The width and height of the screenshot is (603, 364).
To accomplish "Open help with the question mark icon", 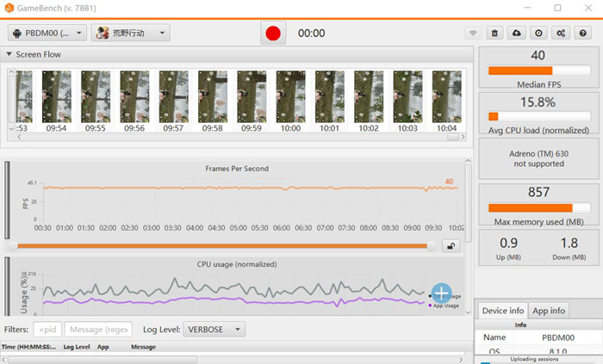I will coord(583,34).
